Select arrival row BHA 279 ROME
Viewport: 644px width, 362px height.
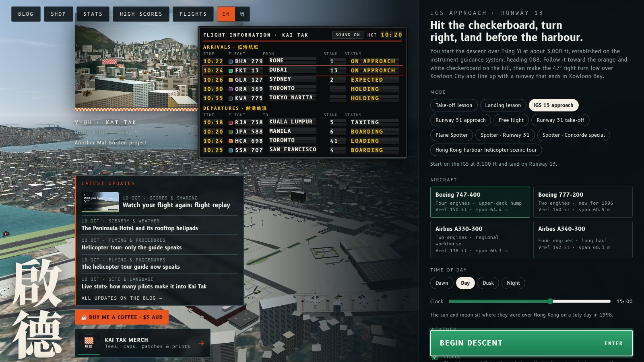(302, 61)
